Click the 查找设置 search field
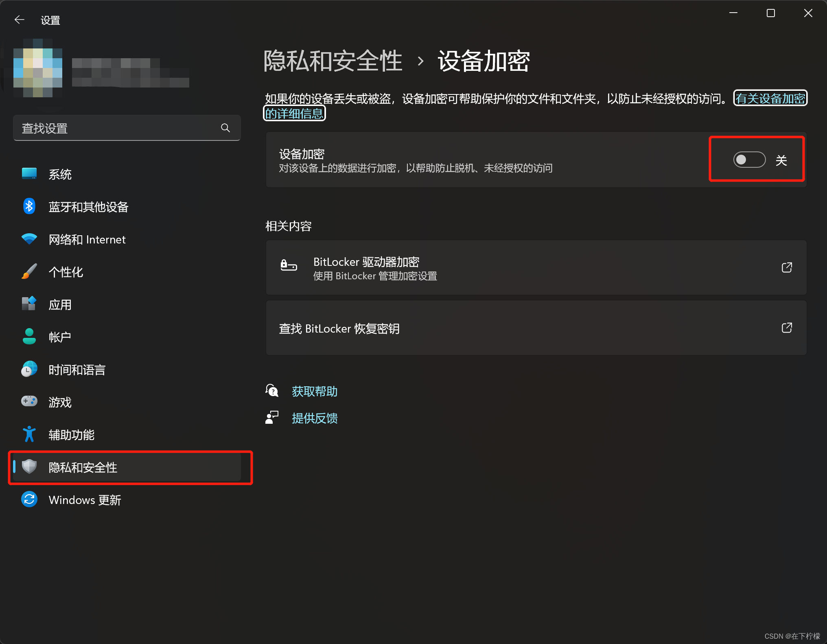Screen dimensions: 827x644 pyautogui.click(x=118, y=128)
